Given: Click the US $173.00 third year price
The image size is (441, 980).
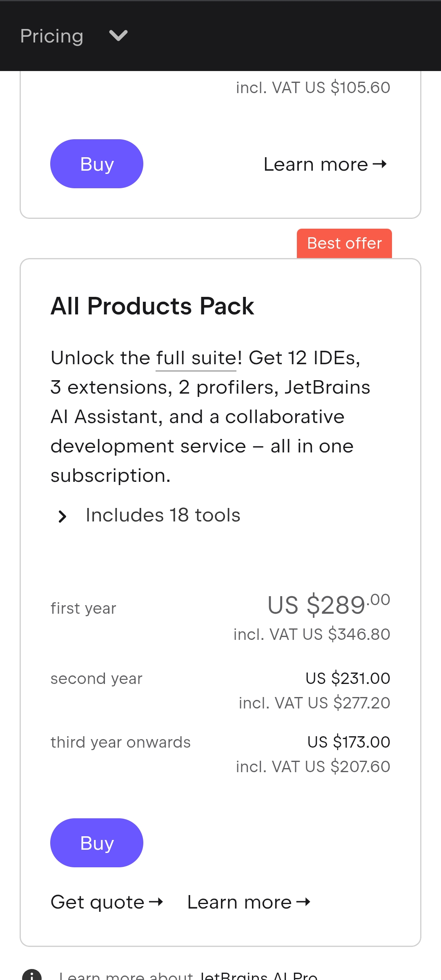Looking at the screenshot, I should point(348,742).
